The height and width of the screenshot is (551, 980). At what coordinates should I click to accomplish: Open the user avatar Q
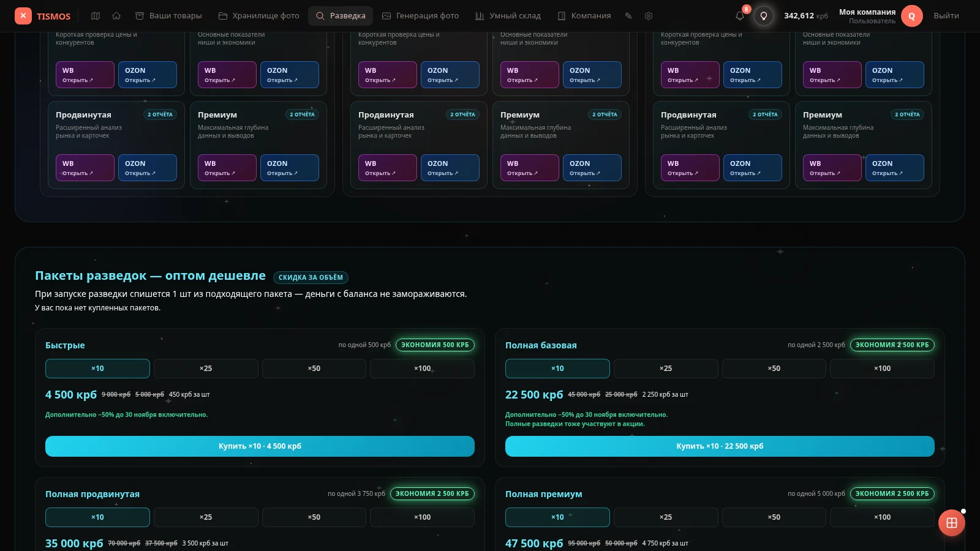pos(911,16)
